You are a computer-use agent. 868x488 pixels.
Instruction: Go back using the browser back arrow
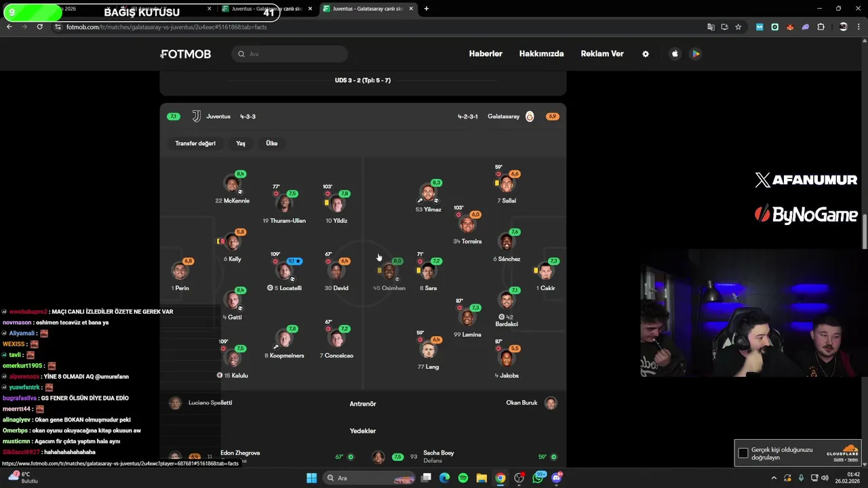tap(9, 26)
